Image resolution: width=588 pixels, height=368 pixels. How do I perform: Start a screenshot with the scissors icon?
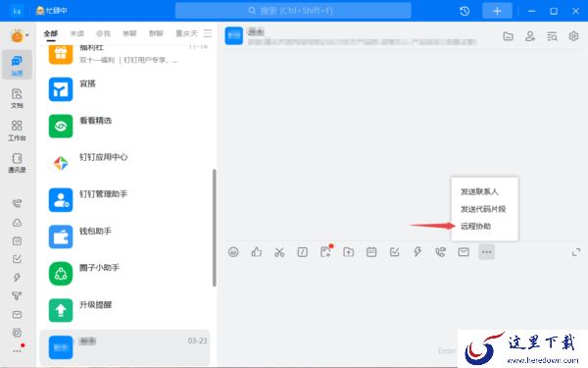point(279,252)
